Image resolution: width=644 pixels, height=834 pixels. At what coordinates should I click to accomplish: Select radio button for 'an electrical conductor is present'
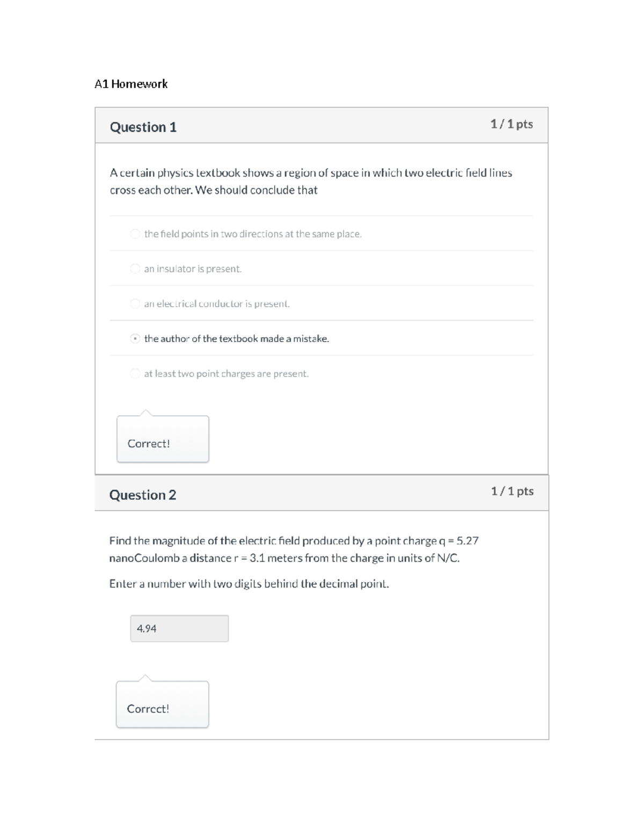coord(135,303)
